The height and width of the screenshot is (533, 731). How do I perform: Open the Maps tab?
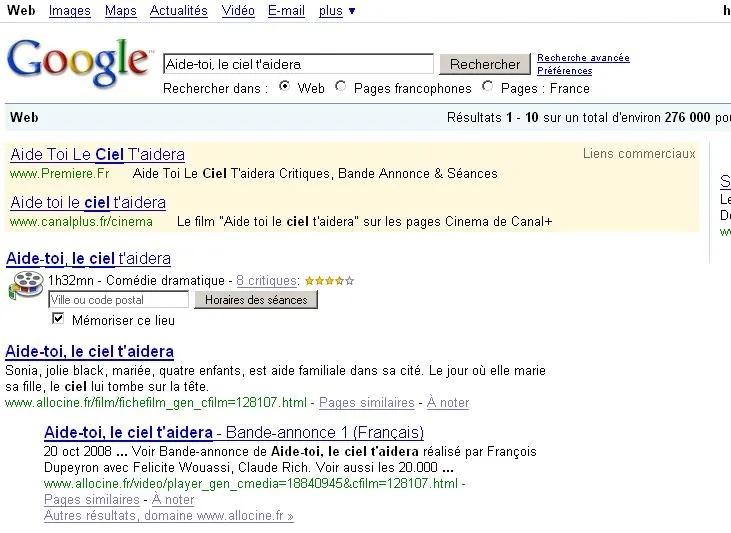(121, 11)
